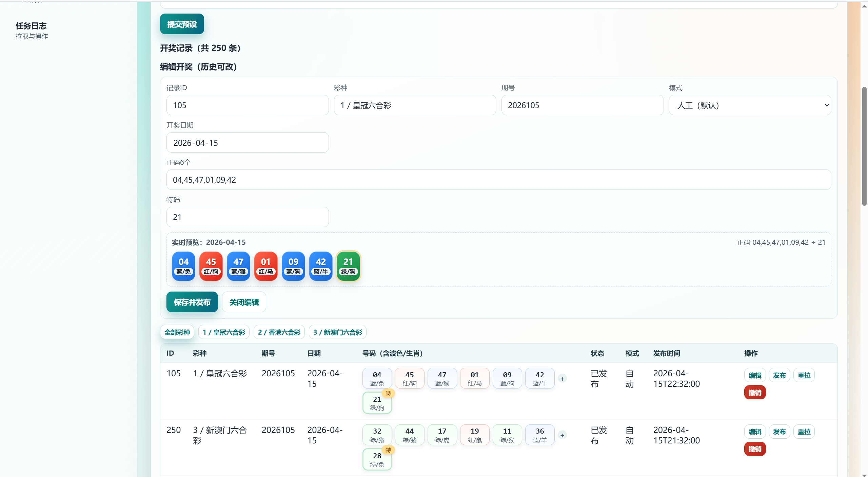Image resolution: width=868 pixels, height=477 pixels.
Task: Click the 开奖日期 field 2026-04-15
Action: pos(247,142)
